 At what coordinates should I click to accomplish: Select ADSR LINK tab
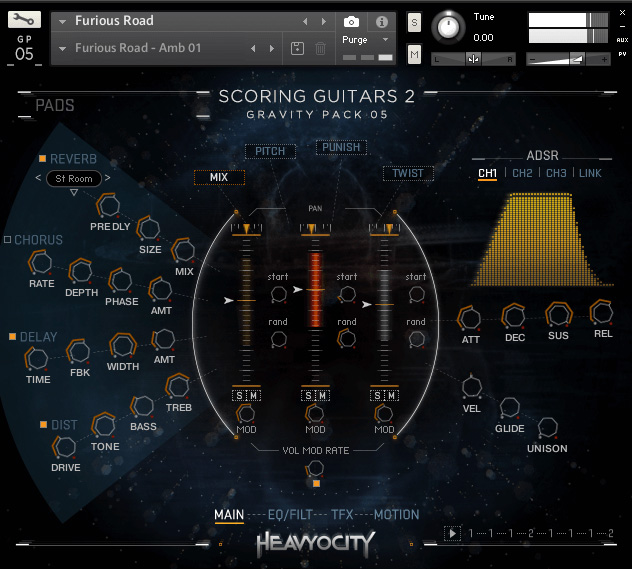coord(590,173)
